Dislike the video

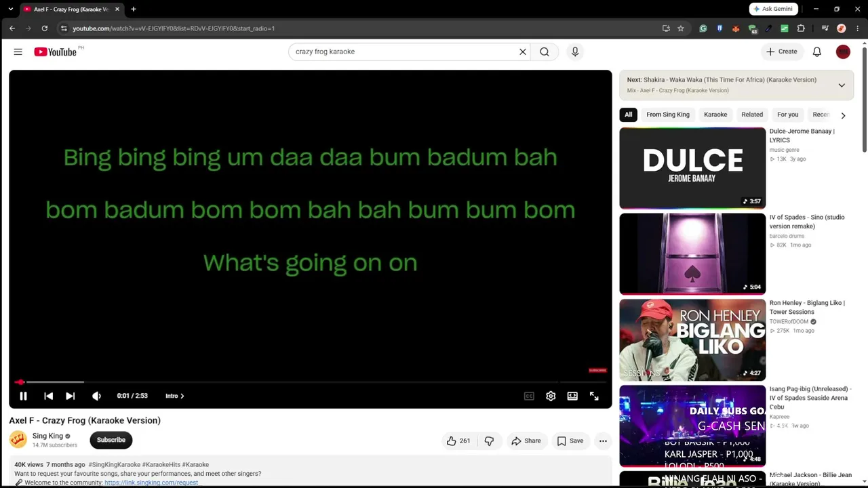tap(489, 441)
